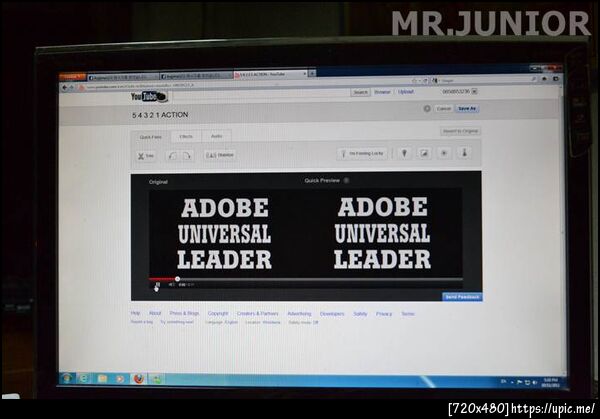Open the contrast adjustment icon
Screen dimensions: 600x419
pyautogui.click(x=424, y=153)
